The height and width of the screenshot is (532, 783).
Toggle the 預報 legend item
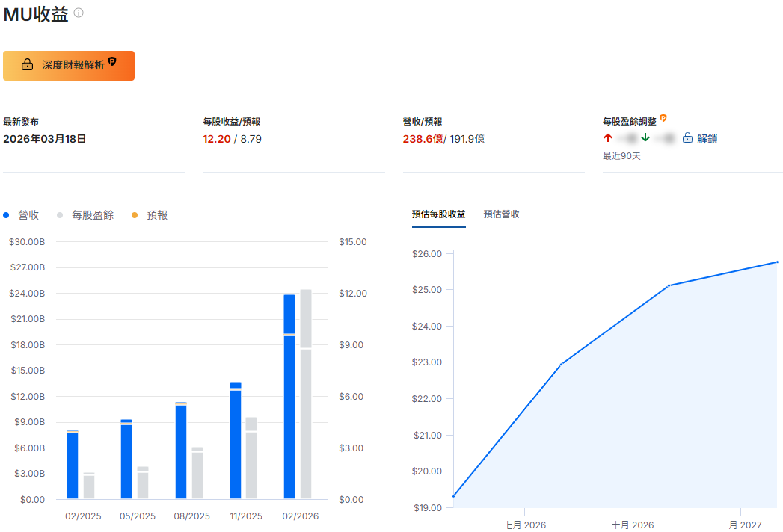tap(150, 215)
